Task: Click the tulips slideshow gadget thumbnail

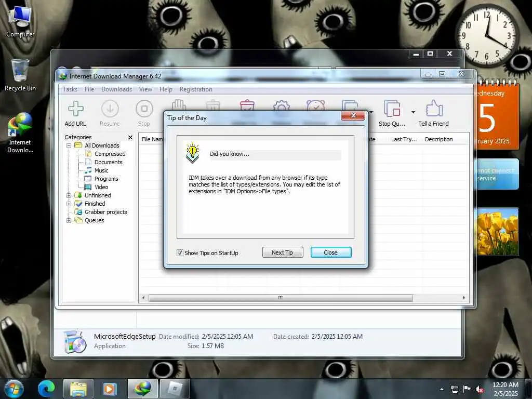Action: (x=497, y=232)
